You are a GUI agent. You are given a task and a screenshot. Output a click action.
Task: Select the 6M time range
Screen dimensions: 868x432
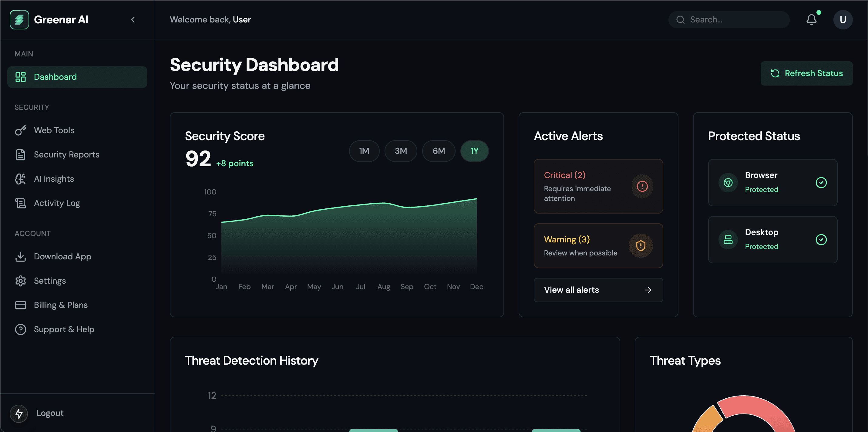click(439, 151)
